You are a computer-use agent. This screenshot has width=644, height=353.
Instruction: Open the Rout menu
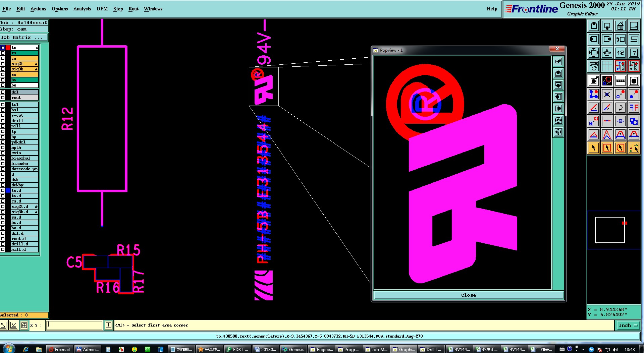(133, 9)
